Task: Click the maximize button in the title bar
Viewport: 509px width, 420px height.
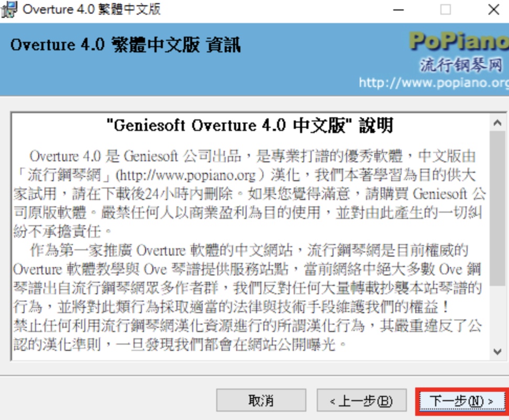Action: [445, 10]
